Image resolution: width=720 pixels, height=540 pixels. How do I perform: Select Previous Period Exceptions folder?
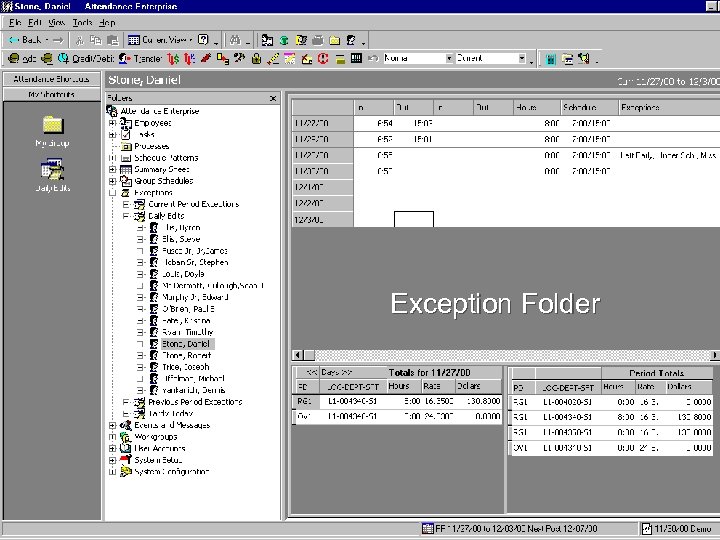coord(195,402)
